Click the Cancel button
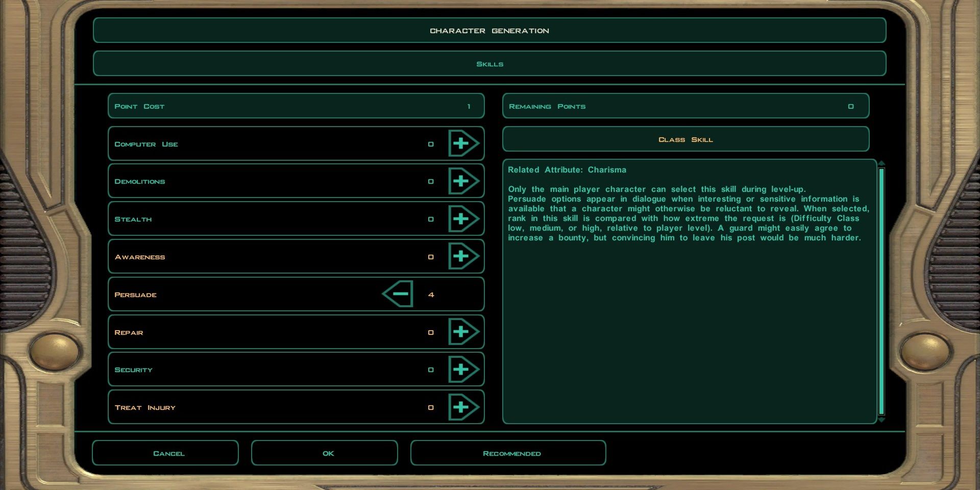This screenshot has width=980, height=490. pyautogui.click(x=165, y=453)
